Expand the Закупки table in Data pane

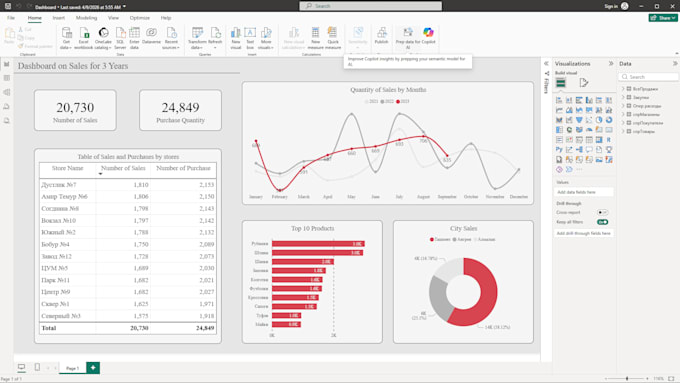tap(623, 97)
